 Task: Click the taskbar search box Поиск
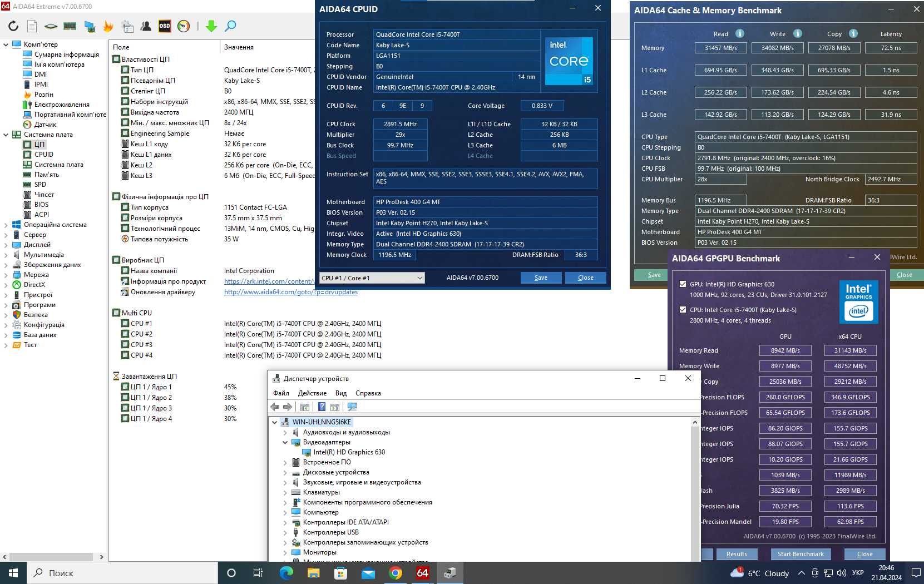122,573
